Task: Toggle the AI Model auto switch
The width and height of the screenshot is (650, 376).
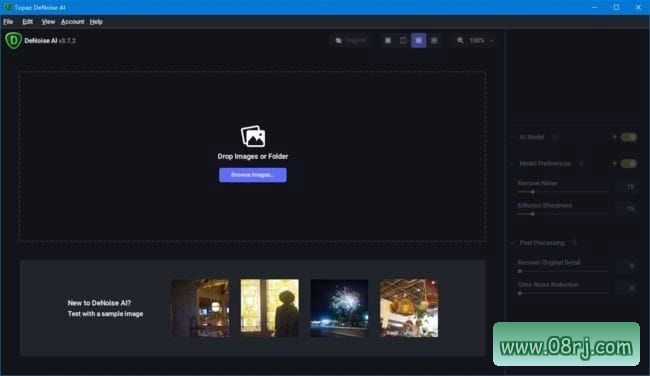Action: point(628,137)
